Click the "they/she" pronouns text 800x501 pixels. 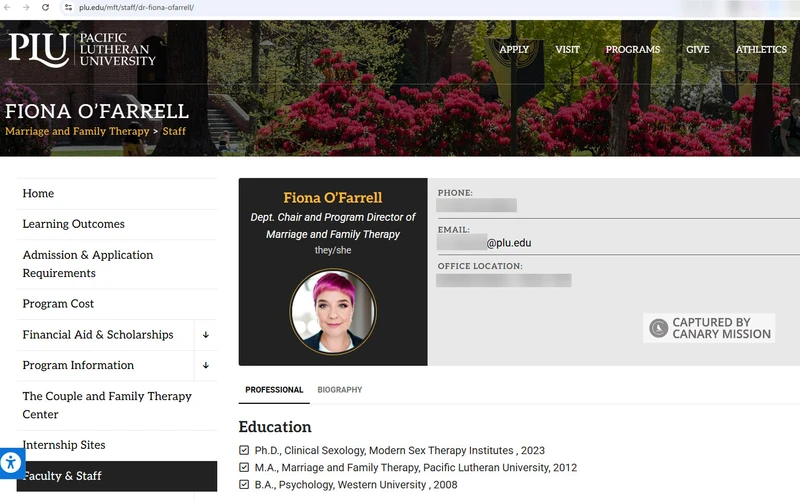point(333,250)
